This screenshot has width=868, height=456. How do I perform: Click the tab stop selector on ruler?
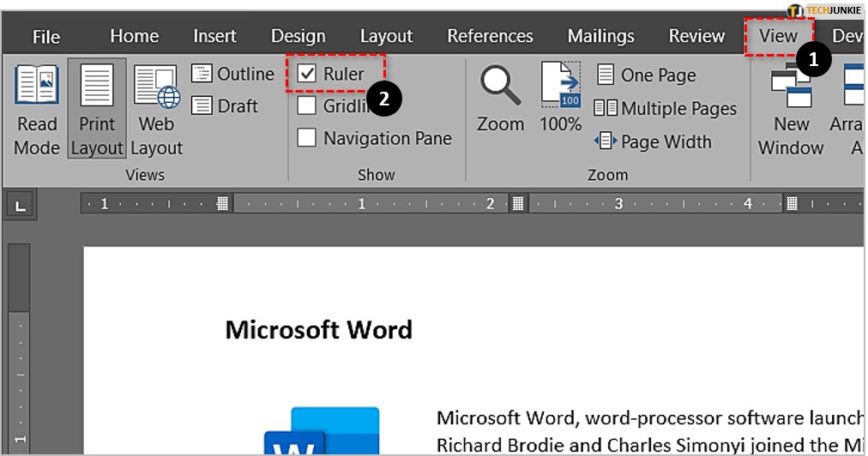point(19,205)
